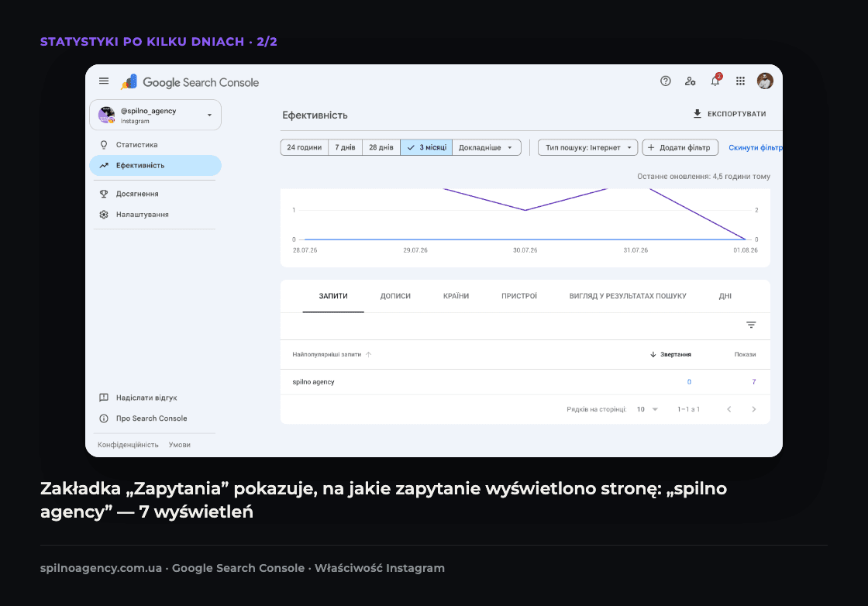Open Про Search Console link

coord(152,418)
